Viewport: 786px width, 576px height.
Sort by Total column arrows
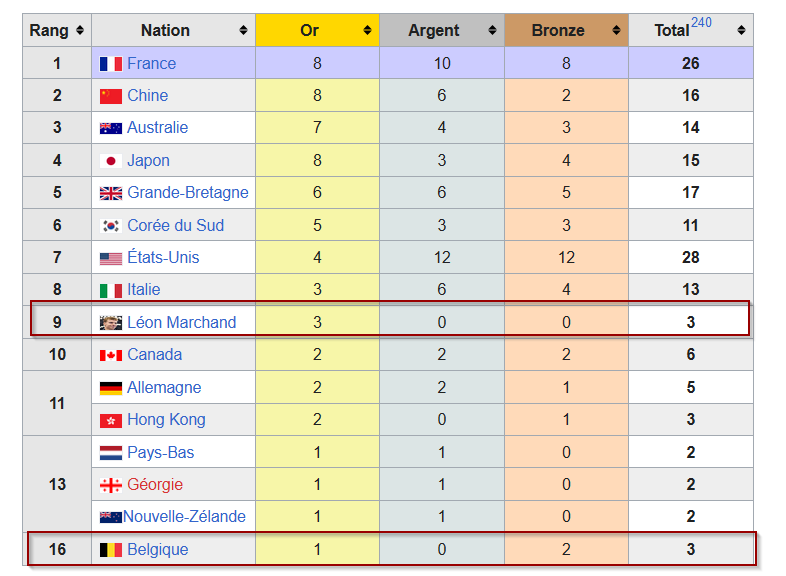tap(741, 30)
